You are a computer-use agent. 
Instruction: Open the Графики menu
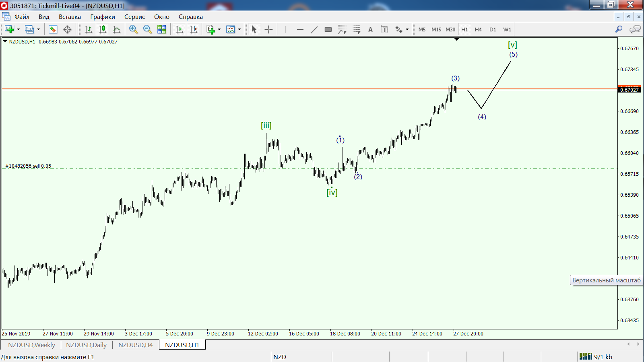click(103, 16)
